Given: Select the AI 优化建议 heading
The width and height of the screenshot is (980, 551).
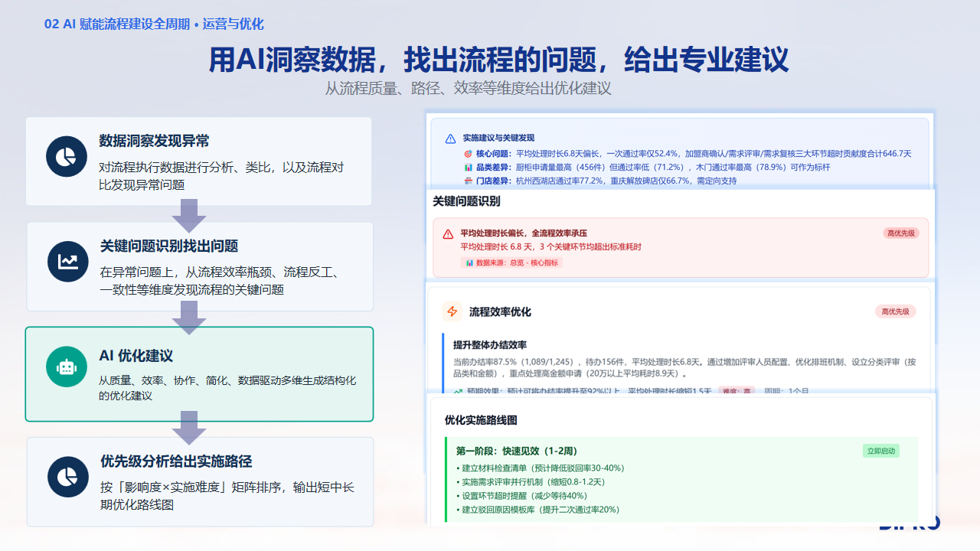Looking at the screenshot, I should click(x=136, y=356).
